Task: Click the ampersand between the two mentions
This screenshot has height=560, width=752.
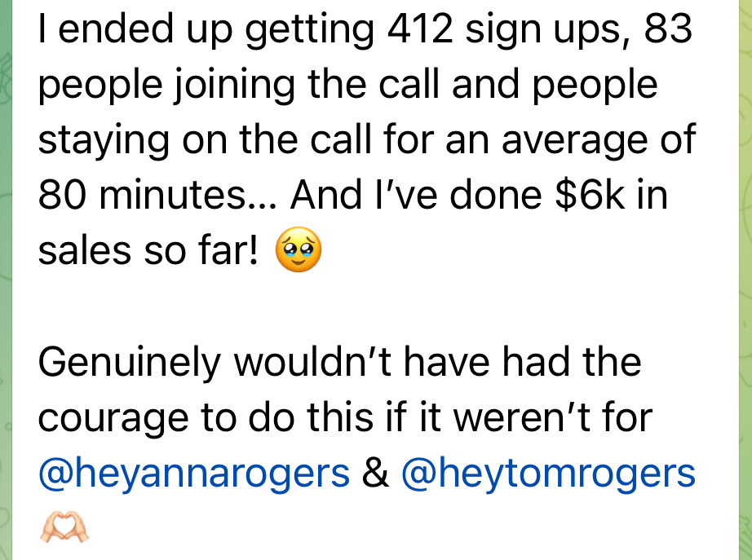Action: (375, 474)
